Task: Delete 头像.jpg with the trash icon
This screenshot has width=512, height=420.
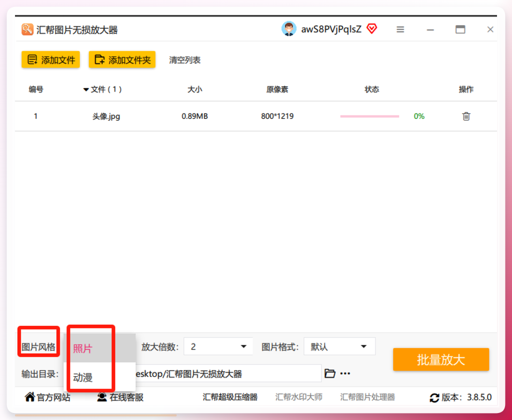Action: pyautogui.click(x=466, y=116)
